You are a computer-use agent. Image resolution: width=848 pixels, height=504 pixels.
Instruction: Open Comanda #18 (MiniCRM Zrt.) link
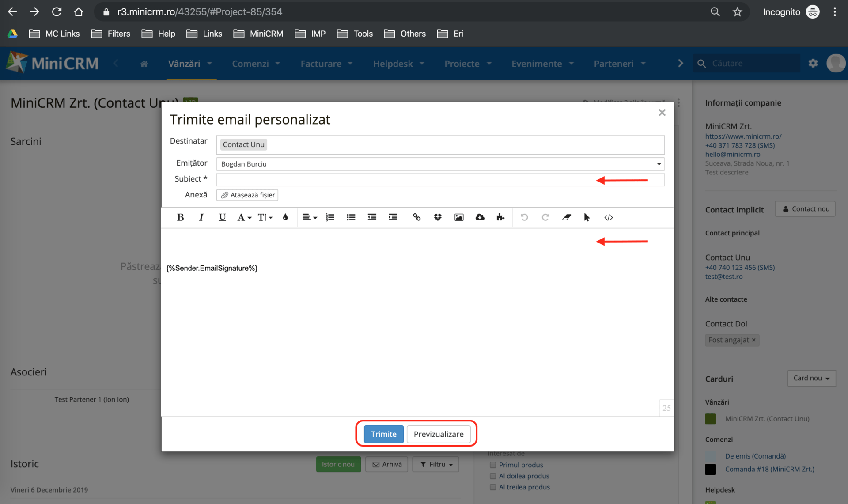tap(769, 469)
